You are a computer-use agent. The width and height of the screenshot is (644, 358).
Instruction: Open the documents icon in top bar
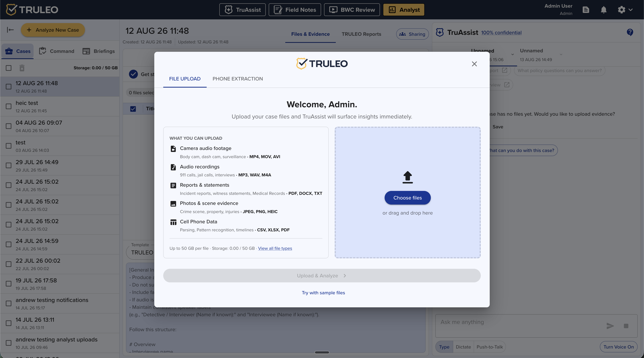[x=586, y=10]
